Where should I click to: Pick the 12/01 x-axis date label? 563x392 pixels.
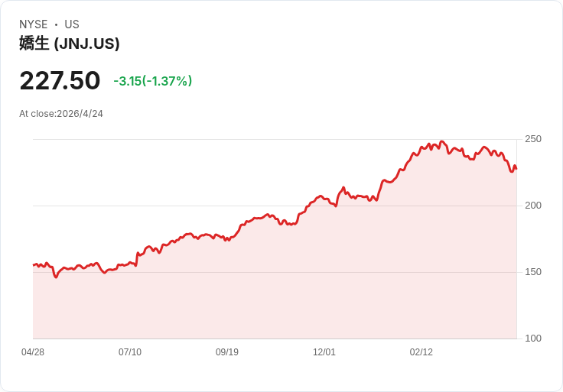pos(324,352)
